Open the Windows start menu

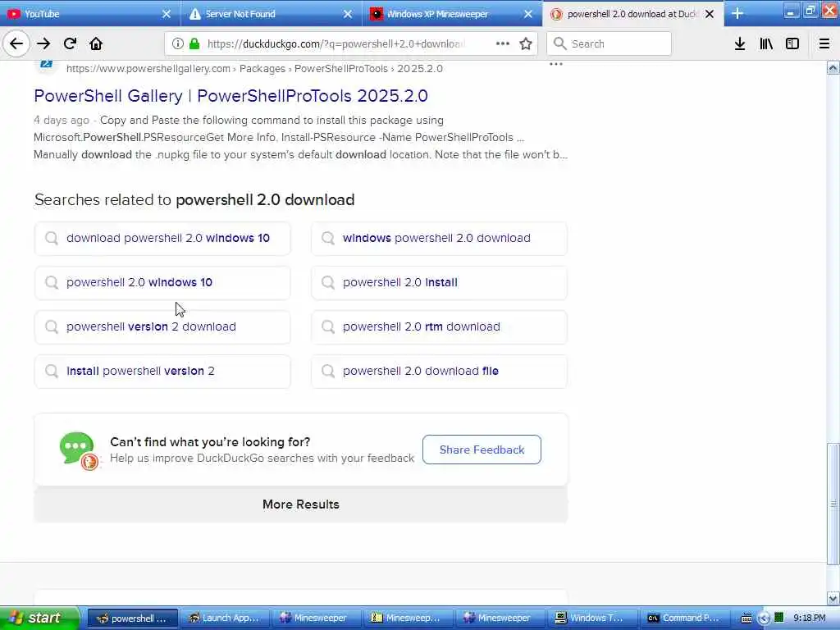coord(39,619)
